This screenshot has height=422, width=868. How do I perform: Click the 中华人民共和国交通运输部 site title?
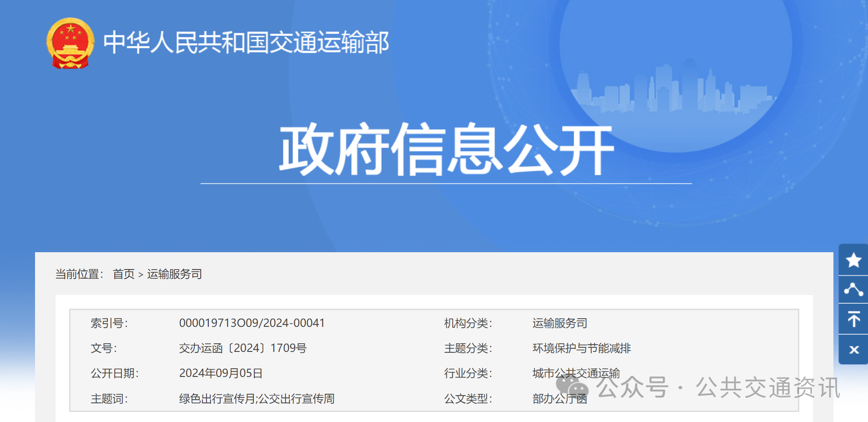click(246, 43)
